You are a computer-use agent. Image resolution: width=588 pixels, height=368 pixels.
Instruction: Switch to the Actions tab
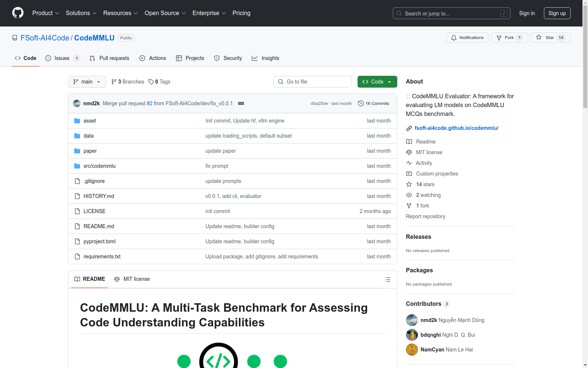153,58
